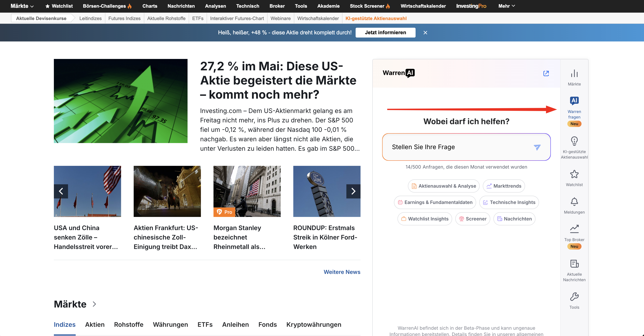The image size is (644, 336).
Task: Go to ETFs in sub-navigation
Action: pos(198,18)
